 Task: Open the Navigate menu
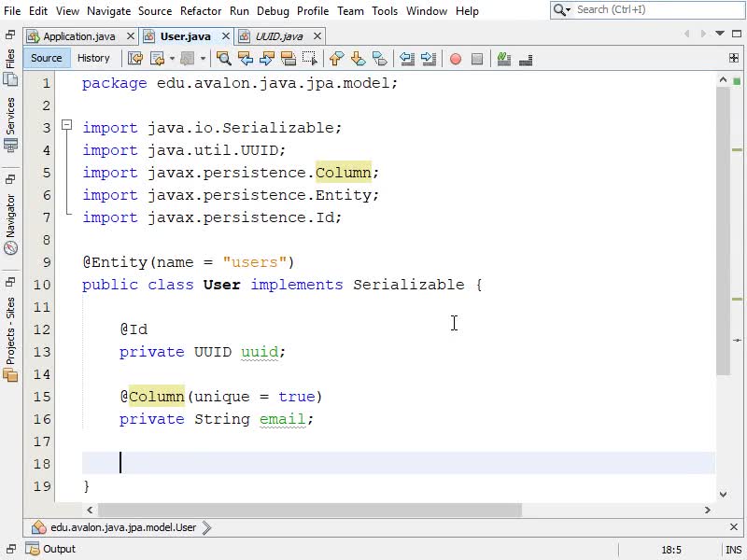[x=108, y=11]
